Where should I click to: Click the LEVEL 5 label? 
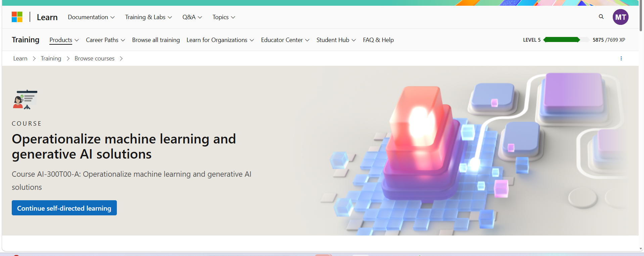point(532,40)
